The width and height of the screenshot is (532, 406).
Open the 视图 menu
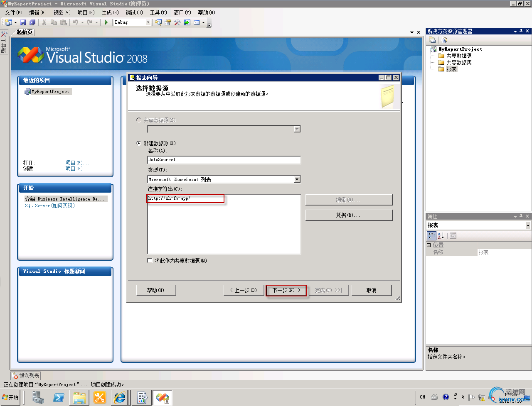62,12
